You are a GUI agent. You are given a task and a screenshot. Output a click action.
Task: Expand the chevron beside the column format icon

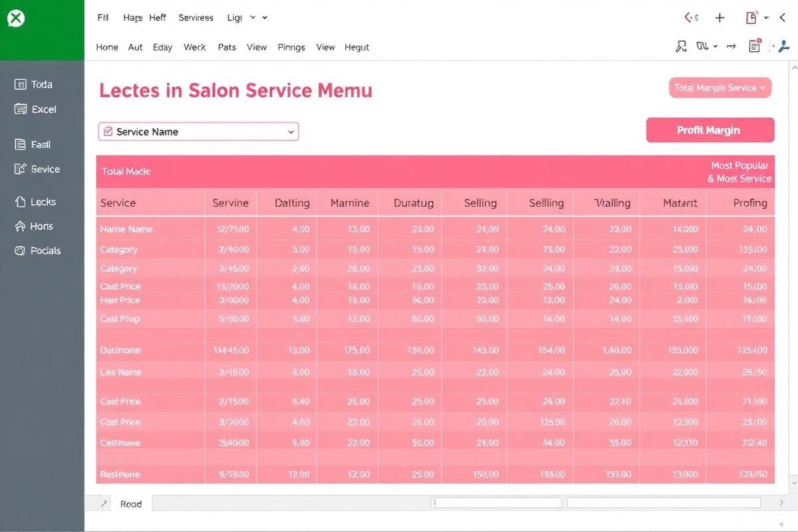(716, 47)
